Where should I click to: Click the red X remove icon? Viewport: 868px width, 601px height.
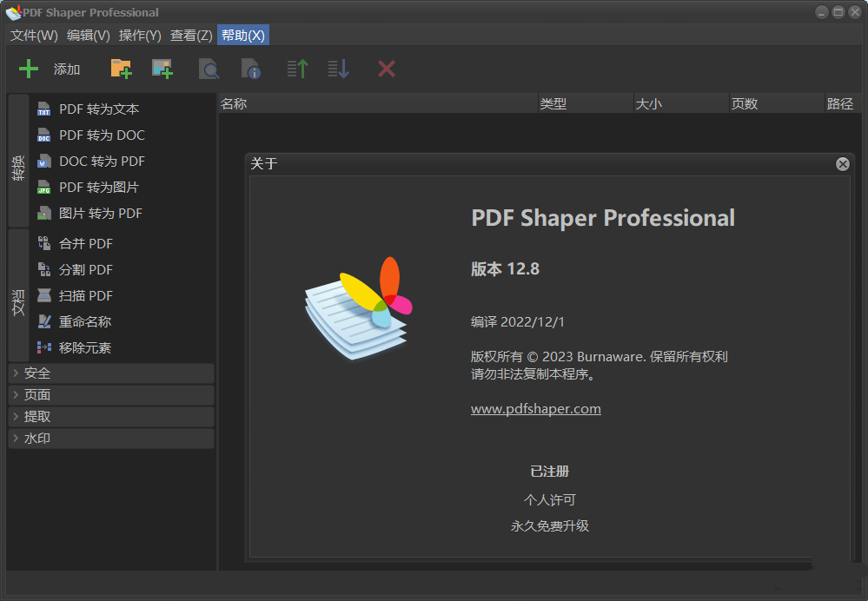click(387, 69)
